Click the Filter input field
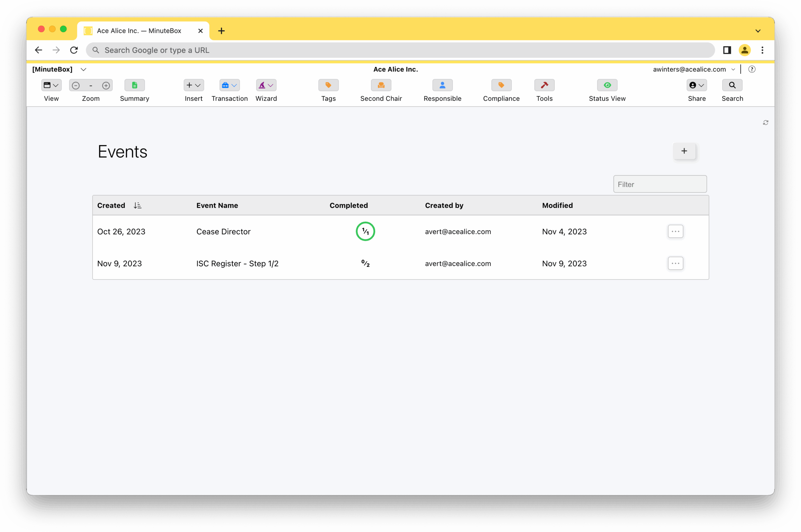This screenshot has height=532, width=801. (x=660, y=184)
